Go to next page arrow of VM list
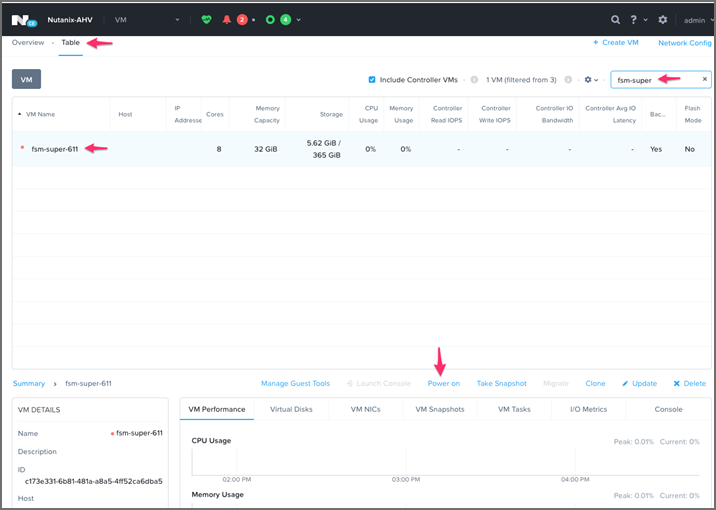 click(568, 79)
